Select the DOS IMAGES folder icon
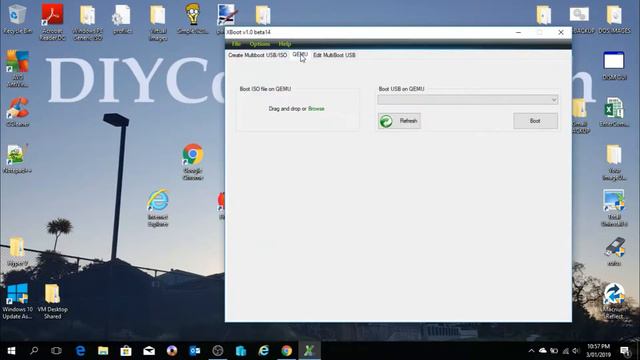Image resolution: width=640 pixels, height=360 pixels. click(x=614, y=19)
